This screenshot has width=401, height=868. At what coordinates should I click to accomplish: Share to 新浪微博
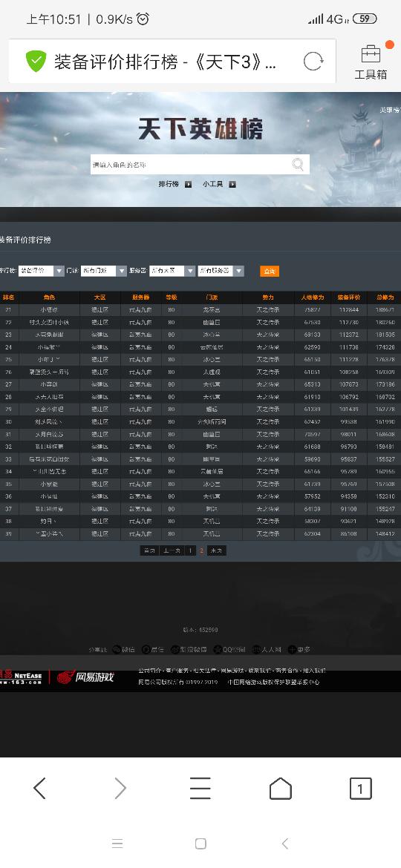(189, 649)
